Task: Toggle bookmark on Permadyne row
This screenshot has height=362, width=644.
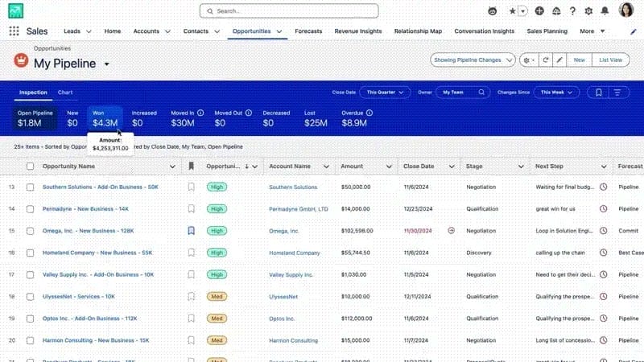Action: click(x=191, y=209)
